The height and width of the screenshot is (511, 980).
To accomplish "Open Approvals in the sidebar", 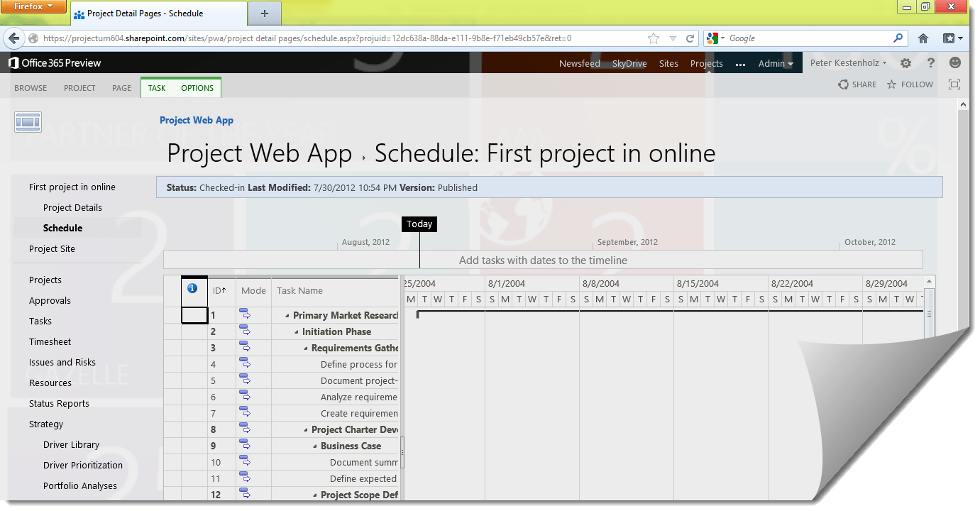I will tap(50, 301).
